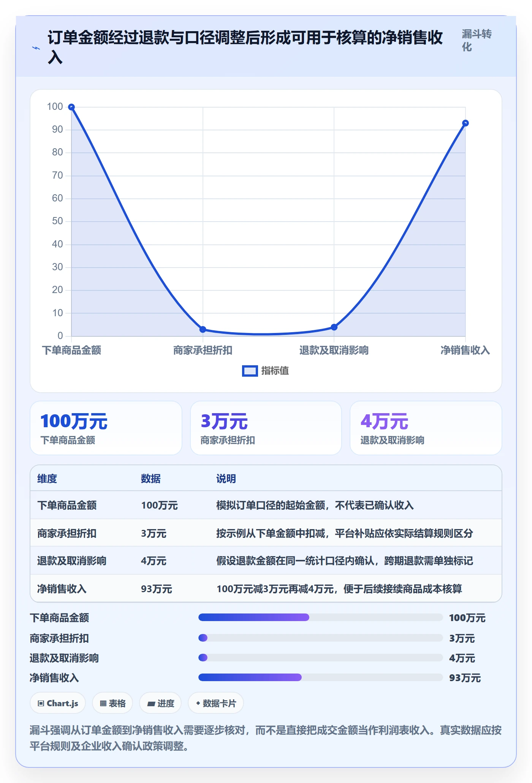Click the 下单商品金额 progress bar
532x783 pixels.
pyautogui.click(x=320, y=617)
